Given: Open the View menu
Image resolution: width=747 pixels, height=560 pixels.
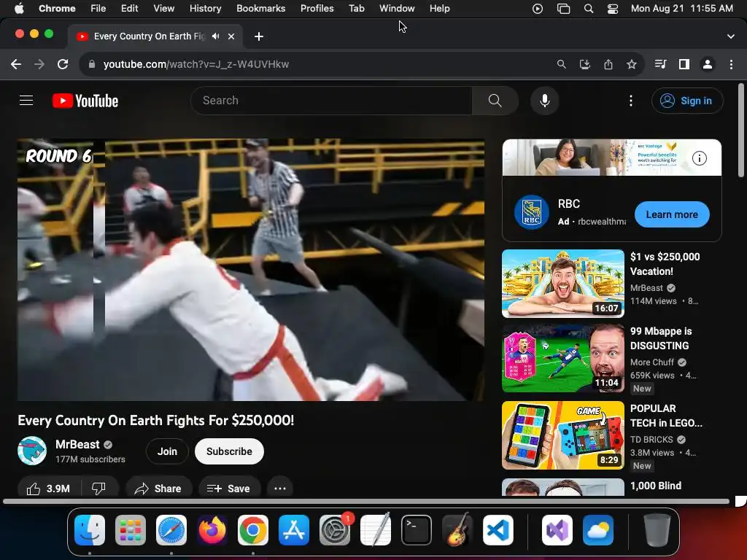Looking at the screenshot, I should [164, 8].
